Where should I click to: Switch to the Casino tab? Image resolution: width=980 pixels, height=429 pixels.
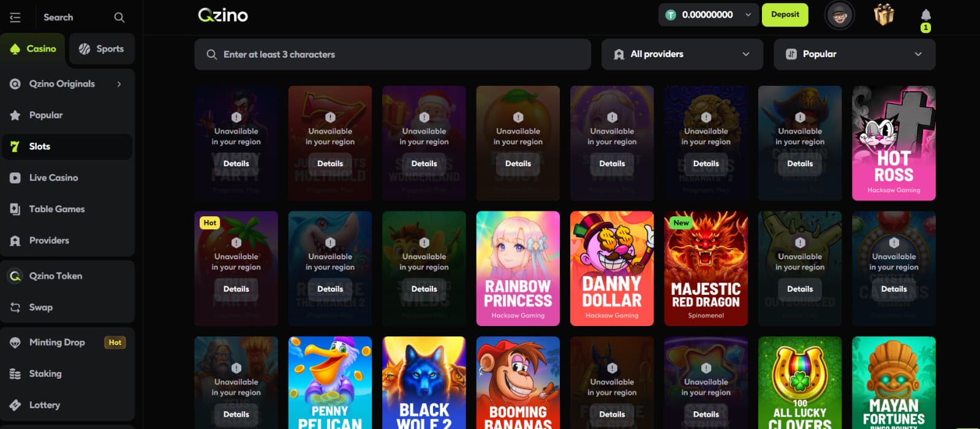point(33,48)
